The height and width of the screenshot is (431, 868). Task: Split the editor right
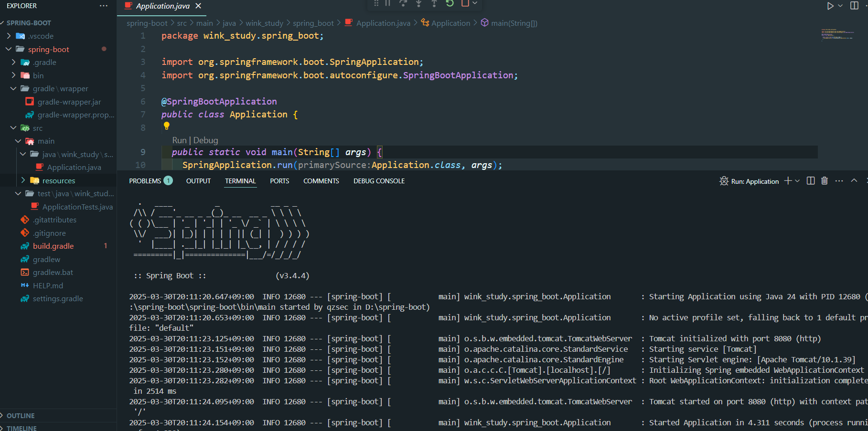click(x=855, y=6)
